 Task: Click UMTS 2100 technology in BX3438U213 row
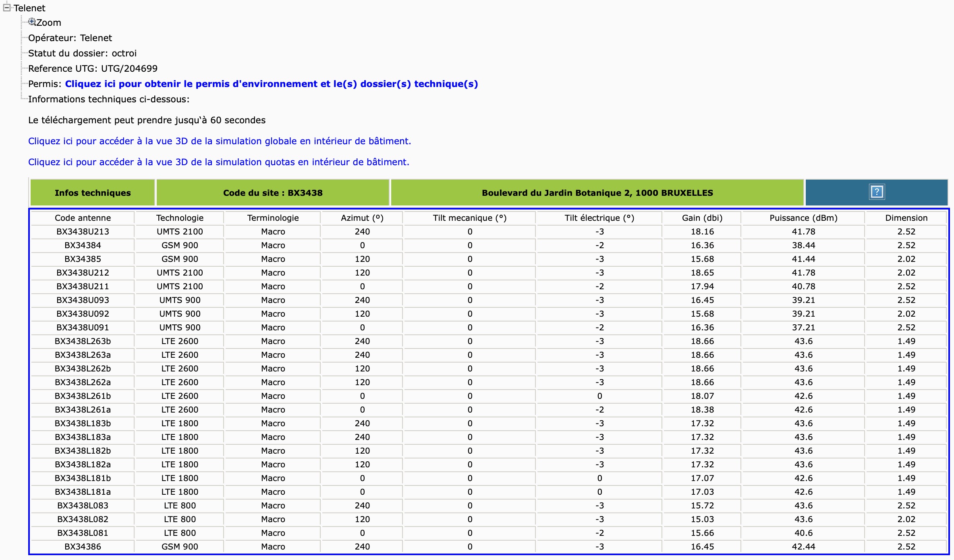pyautogui.click(x=180, y=232)
